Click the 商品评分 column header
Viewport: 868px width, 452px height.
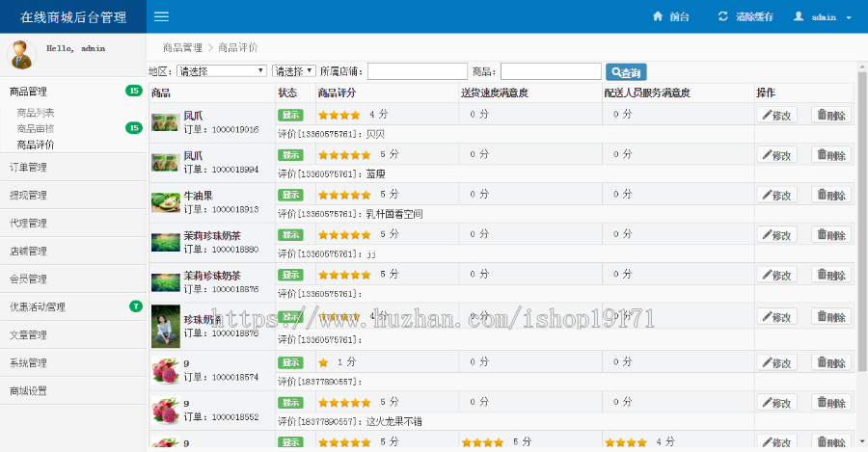pos(337,93)
